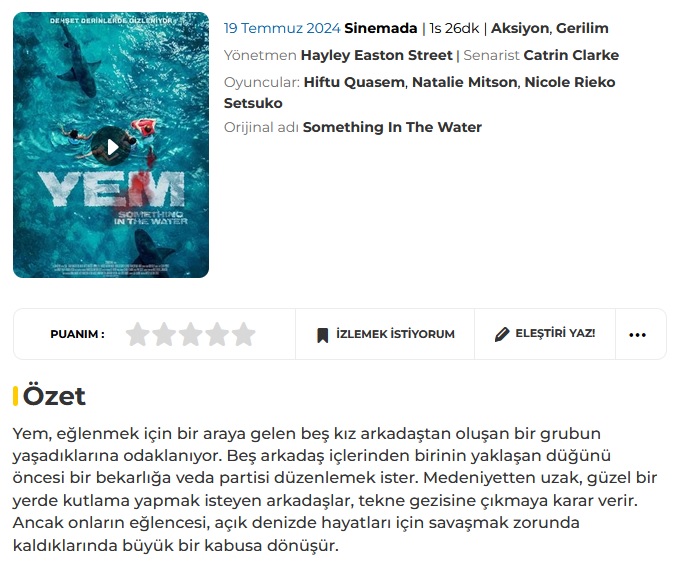View actor Natalie Mitson's profile
679x579 pixels.
point(464,82)
